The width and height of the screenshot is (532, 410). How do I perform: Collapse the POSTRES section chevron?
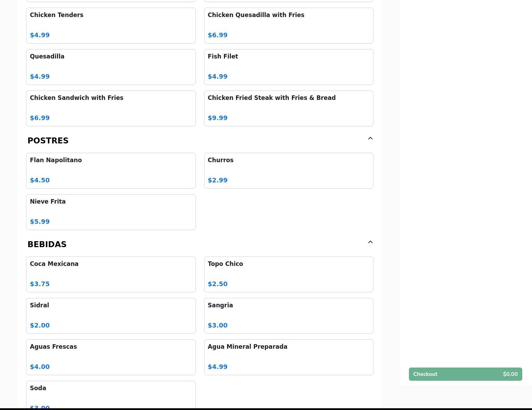pos(370,139)
